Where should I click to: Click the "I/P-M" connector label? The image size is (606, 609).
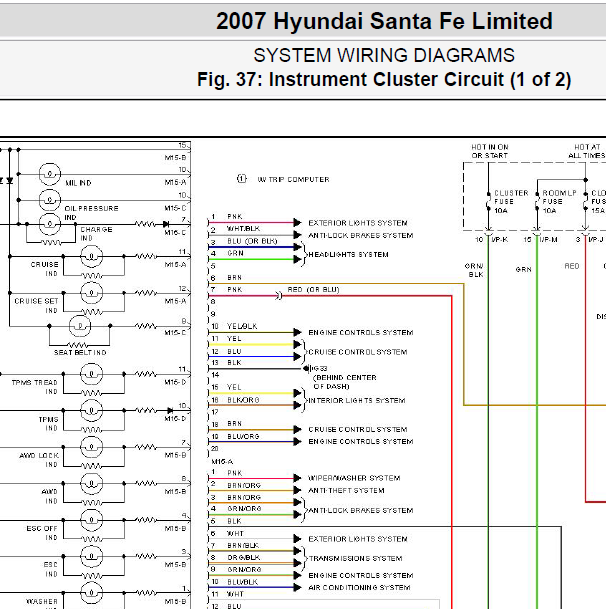coord(549,240)
